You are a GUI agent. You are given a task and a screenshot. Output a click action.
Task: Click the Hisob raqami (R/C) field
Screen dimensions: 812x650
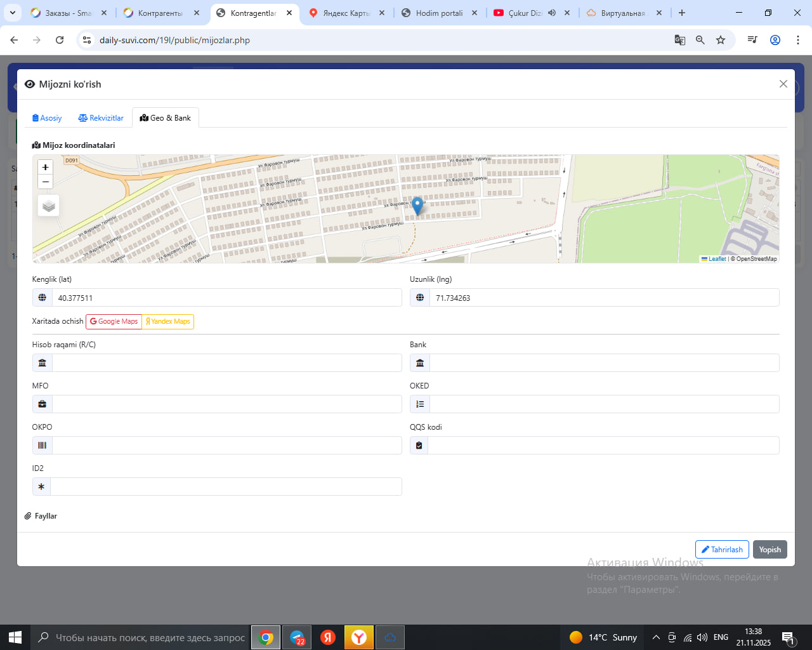(x=226, y=363)
